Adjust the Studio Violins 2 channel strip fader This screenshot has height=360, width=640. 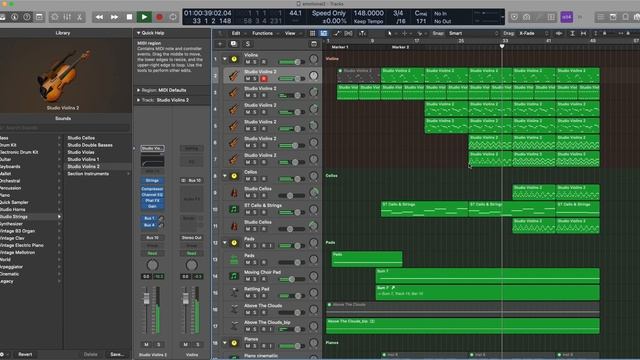tap(147, 298)
